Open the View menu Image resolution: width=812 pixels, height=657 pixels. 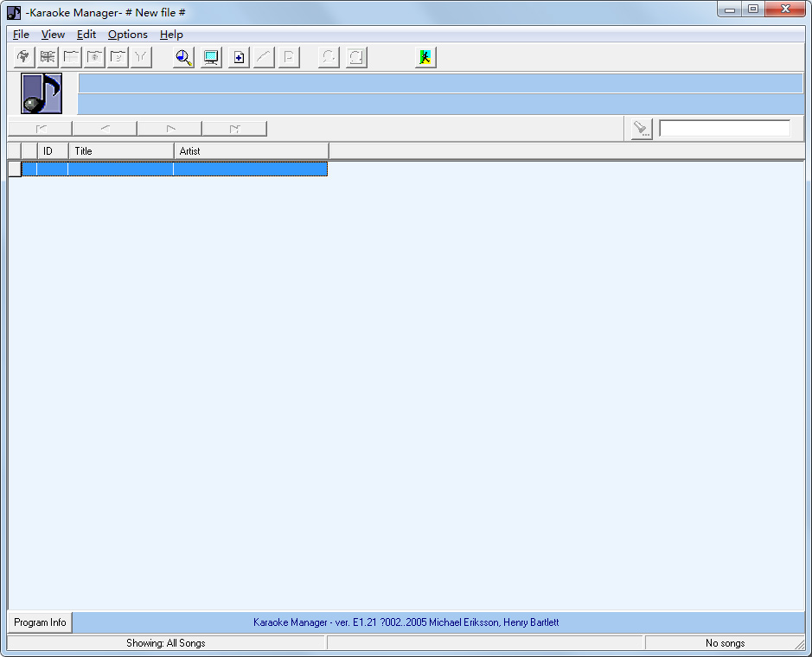tap(53, 35)
